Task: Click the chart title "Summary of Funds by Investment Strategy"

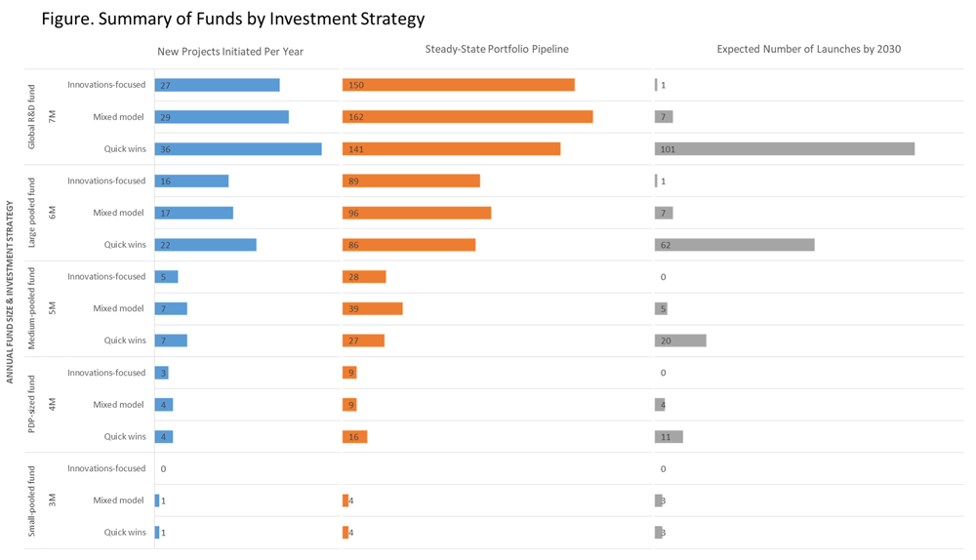Action: [233, 19]
